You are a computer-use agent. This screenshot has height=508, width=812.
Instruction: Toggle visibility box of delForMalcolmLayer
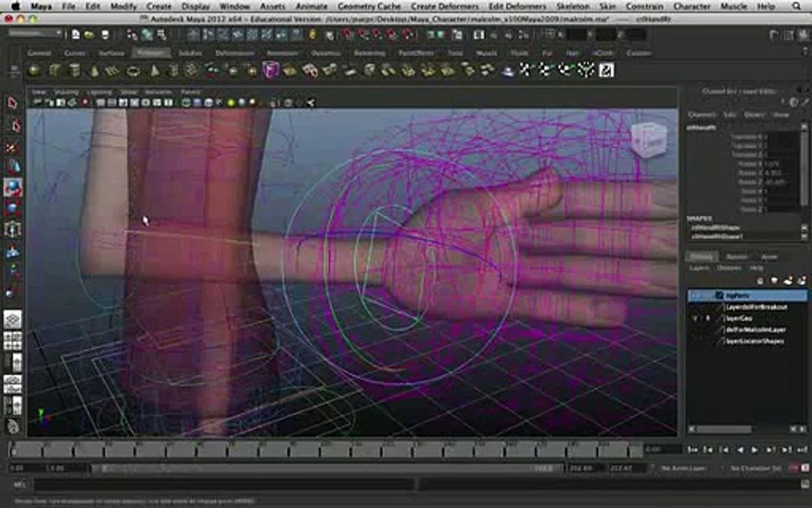tap(695, 329)
